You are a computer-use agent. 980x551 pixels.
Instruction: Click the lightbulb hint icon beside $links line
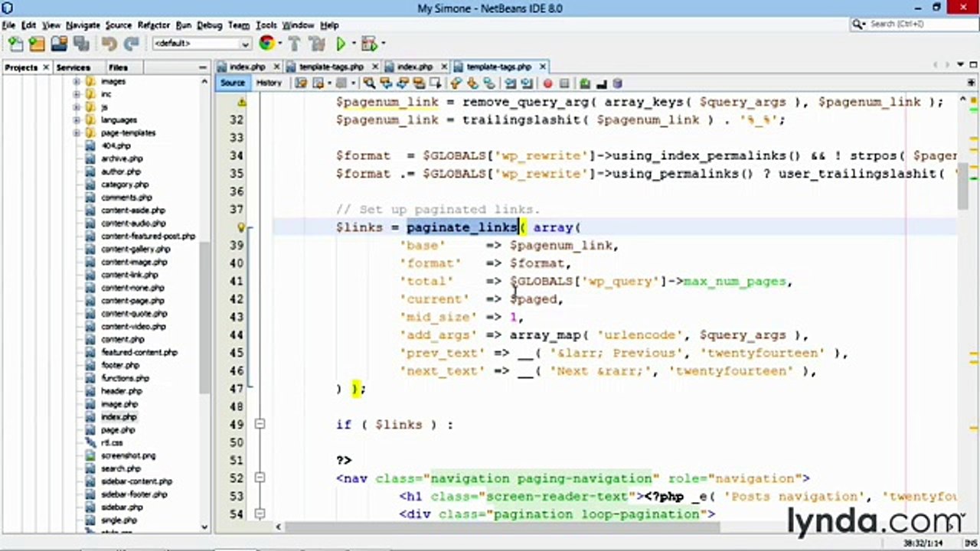coord(241,227)
